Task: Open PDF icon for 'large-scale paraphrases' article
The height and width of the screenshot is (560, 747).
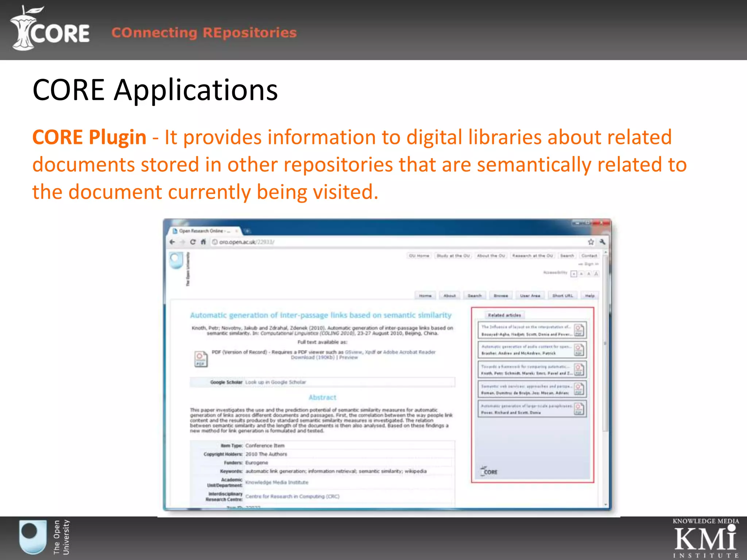Action: (579, 409)
